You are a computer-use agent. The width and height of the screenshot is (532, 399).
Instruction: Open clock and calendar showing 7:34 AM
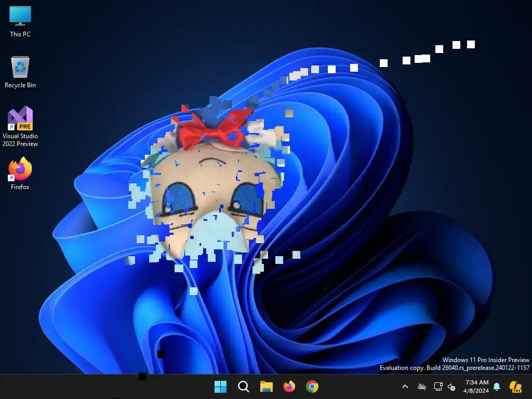(476, 387)
